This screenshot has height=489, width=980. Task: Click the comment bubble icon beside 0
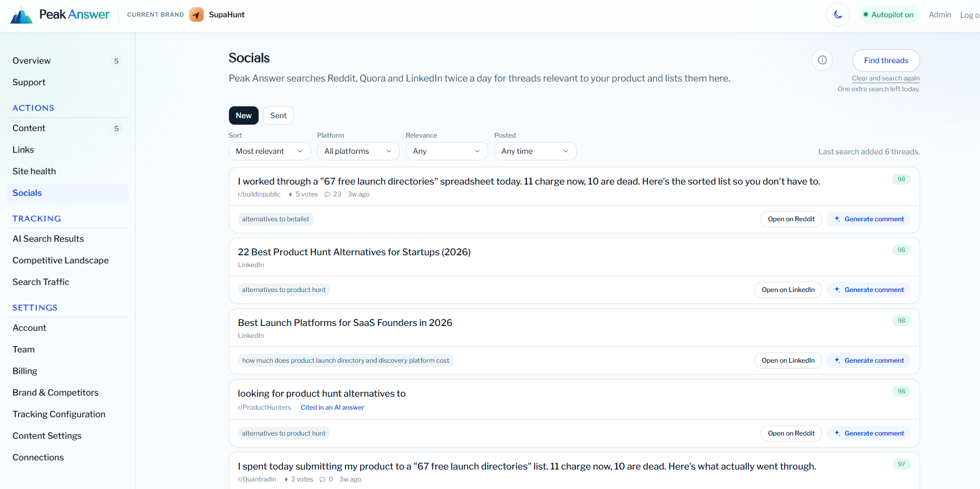coord(322,479)
